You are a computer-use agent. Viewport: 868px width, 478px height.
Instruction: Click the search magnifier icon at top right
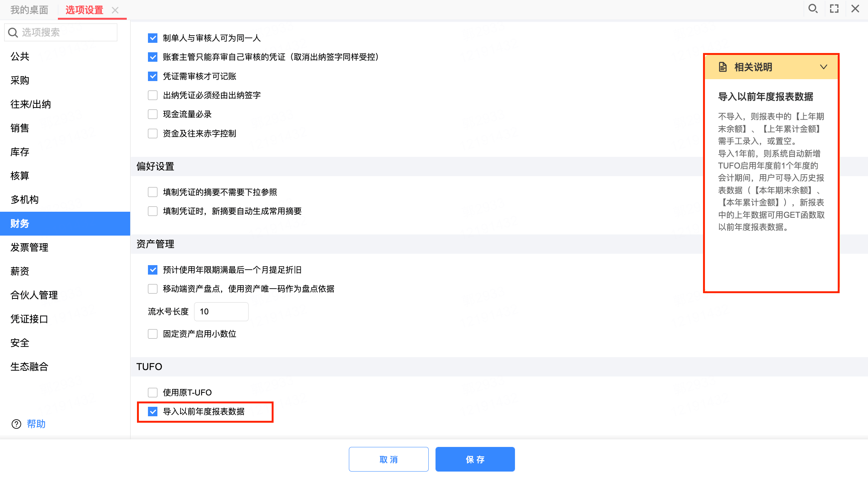point(813,9)
